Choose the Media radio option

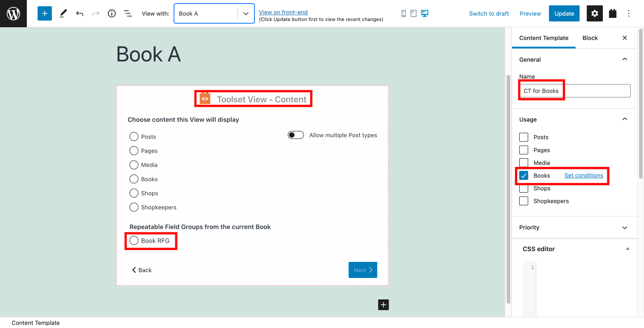click(134, 165)
